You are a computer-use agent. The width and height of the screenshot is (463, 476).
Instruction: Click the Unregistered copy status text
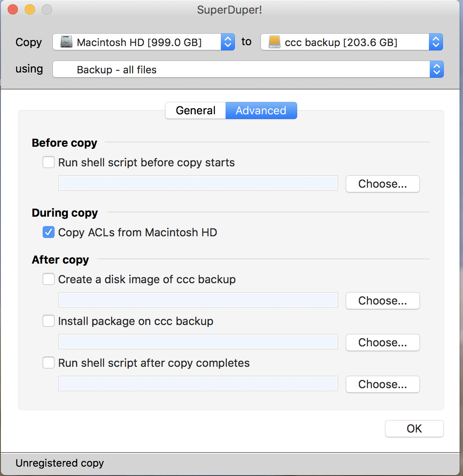[x=60, y=463]
